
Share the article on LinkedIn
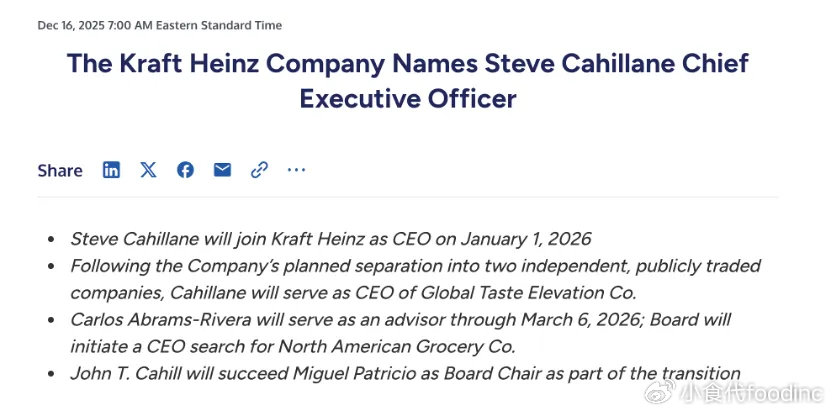click(x=111, y=170)
